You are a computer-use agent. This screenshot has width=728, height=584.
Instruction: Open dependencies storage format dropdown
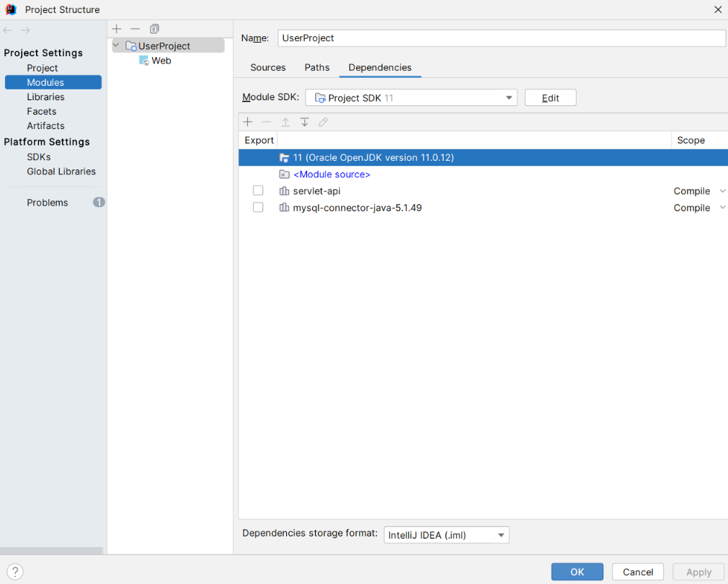(446, 535)
